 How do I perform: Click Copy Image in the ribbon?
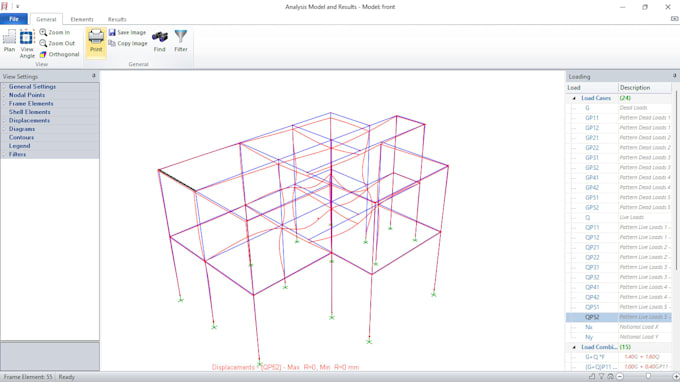(128, 43)
